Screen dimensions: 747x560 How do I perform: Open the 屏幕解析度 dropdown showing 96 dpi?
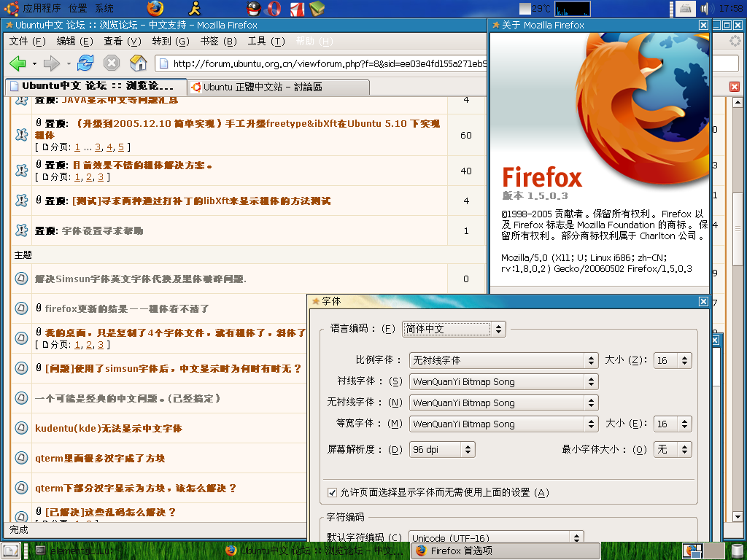coord(442,449)
